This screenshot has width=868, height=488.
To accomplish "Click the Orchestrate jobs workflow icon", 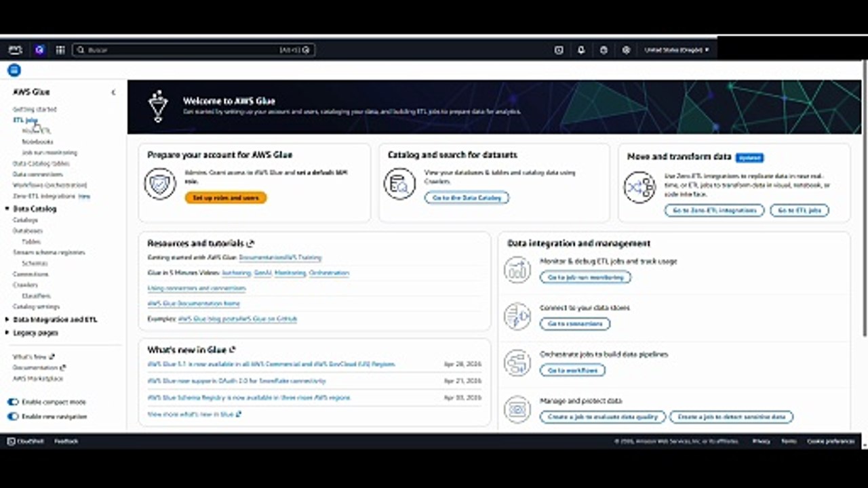I will point(517,363).
